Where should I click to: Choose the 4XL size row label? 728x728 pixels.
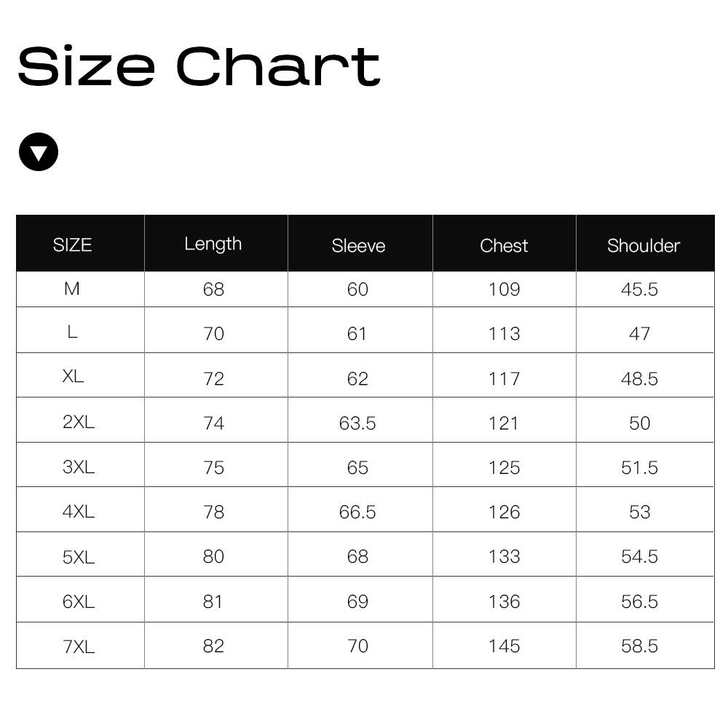[x=79, y=512]
